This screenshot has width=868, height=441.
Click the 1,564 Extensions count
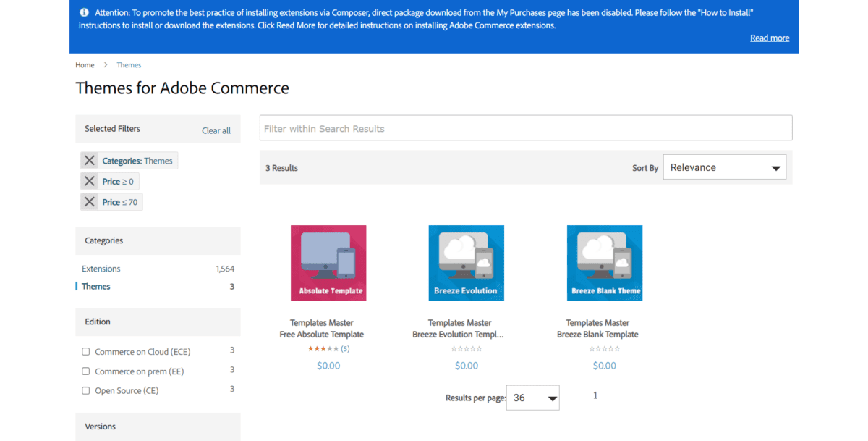(225, 269)
